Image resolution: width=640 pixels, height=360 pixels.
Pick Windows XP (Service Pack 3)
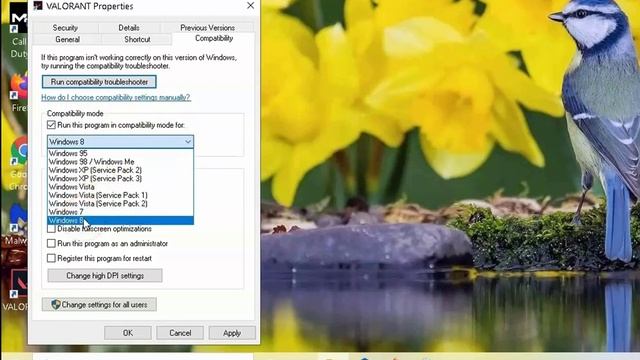120,178
